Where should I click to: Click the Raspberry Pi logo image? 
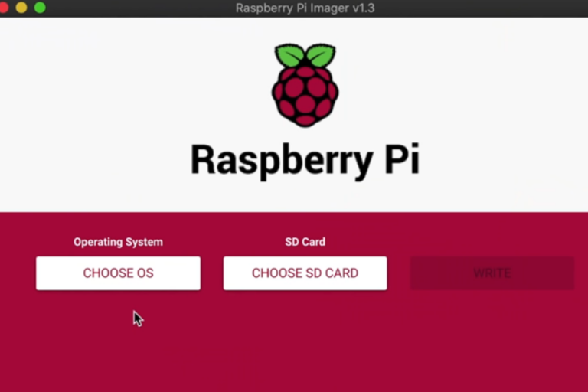pos(305,85)
